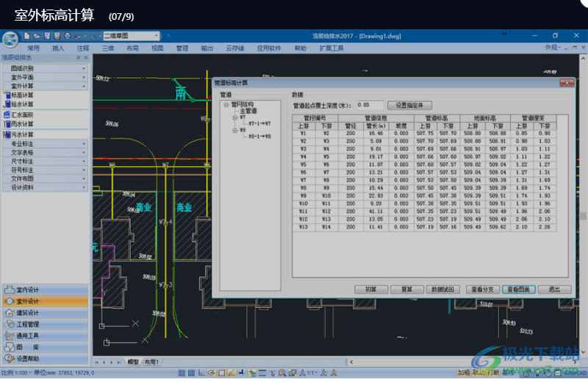The height and width of the screenshot is (382, 588).
Task: Click the 比例 1:100 scale setting in status bar
Action: 15,372
